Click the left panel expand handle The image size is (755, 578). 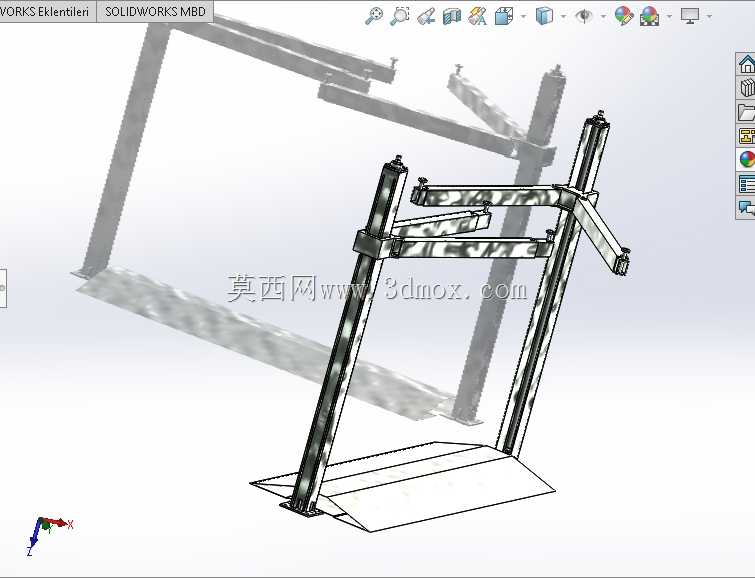3,288
